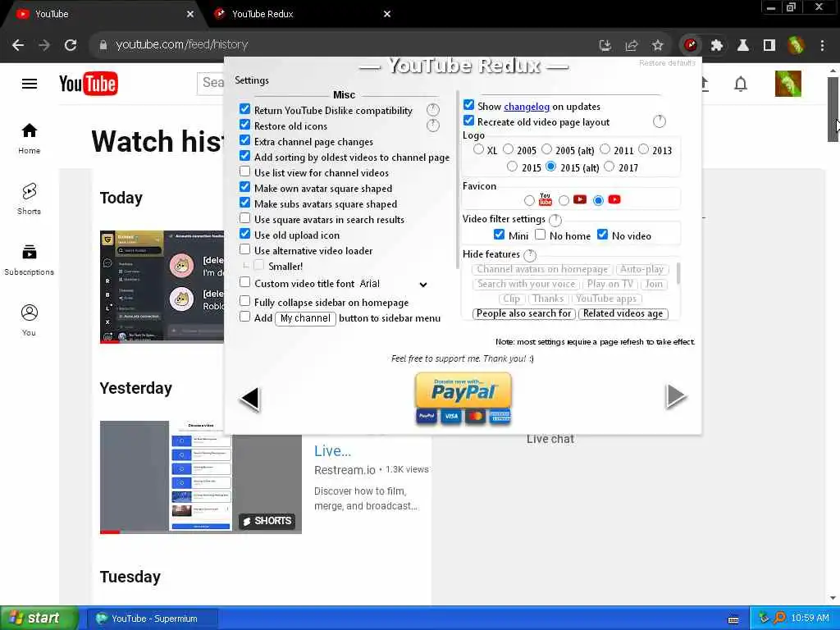Reload the page
840x630 pixels.
pyautogui.click(x=71, y=45)
